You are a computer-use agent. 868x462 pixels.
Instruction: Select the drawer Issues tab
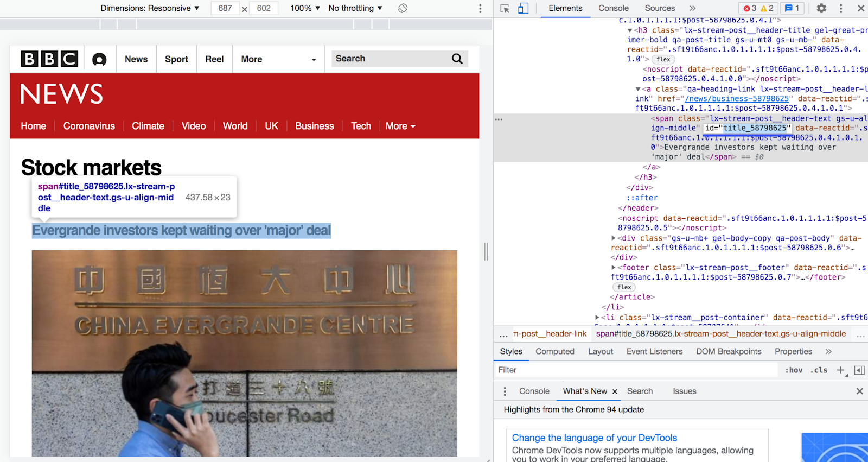[684, 391]
